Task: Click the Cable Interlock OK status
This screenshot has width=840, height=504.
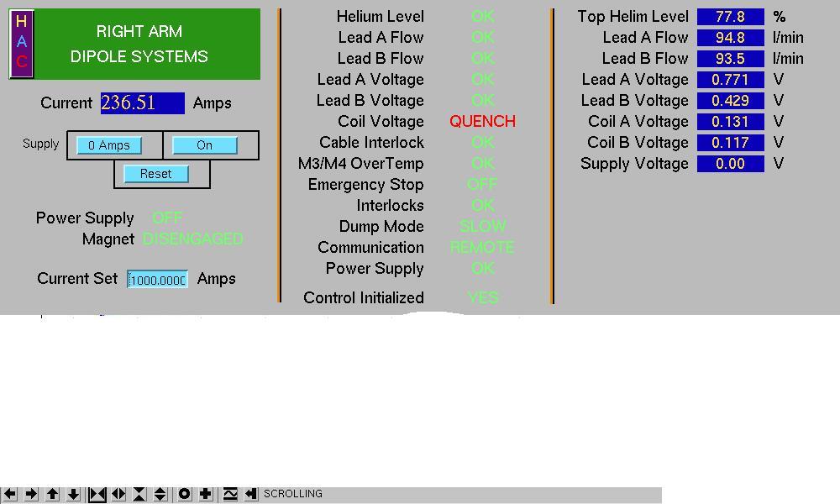Action: pyautogui.click(x=483, y=143)
